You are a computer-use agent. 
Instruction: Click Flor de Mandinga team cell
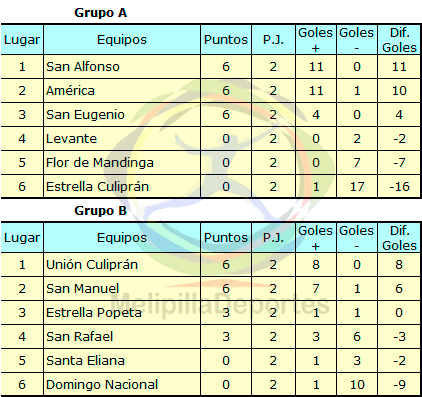(x=122, y=163)
